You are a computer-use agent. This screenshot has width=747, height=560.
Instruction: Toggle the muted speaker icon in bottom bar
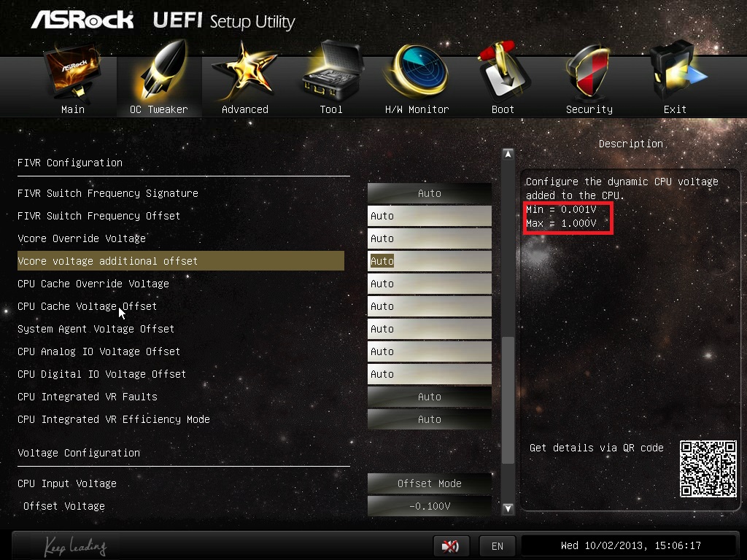[451, 545]
